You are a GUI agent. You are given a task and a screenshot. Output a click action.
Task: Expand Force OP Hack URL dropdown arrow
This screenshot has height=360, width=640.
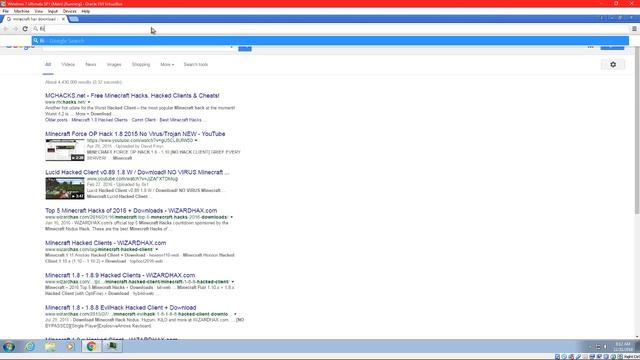tap(196, 140)
